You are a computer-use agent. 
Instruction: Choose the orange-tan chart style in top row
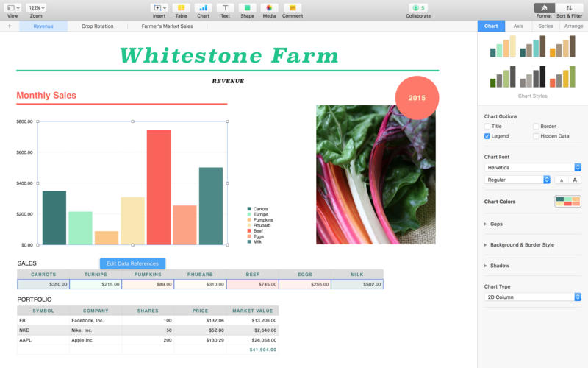tap(562, 46)
